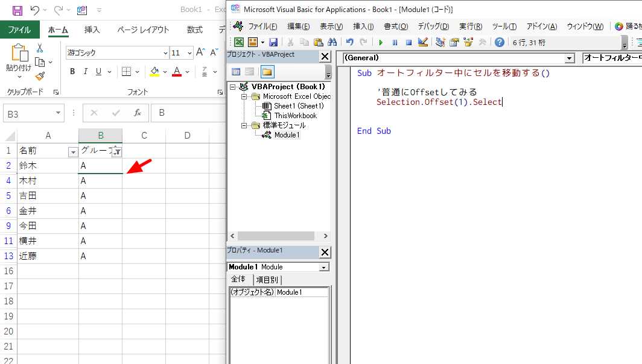Open font name 游ゴシック dropdown
The image size is (642, 364).
(165, 53)
